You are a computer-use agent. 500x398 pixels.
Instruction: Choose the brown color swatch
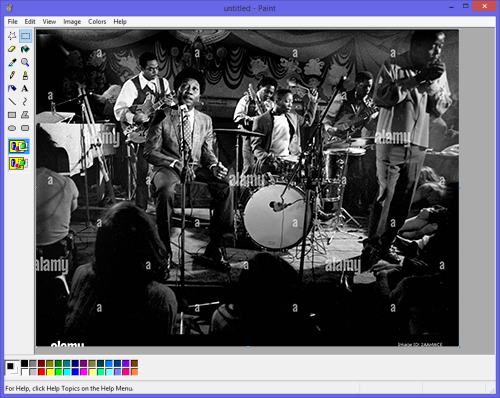[x=134, y=363]
